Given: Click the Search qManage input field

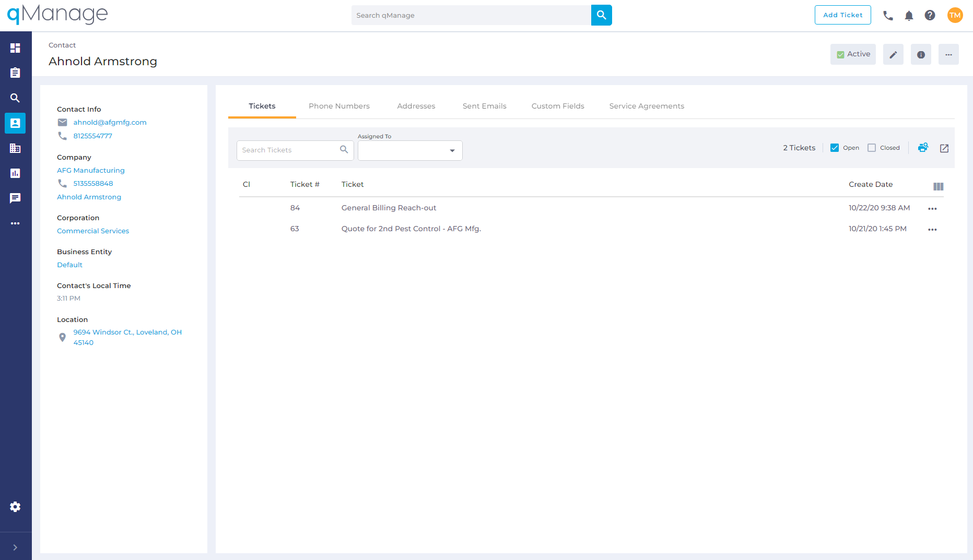Looking at the screenshot, I should coord(471,15).
